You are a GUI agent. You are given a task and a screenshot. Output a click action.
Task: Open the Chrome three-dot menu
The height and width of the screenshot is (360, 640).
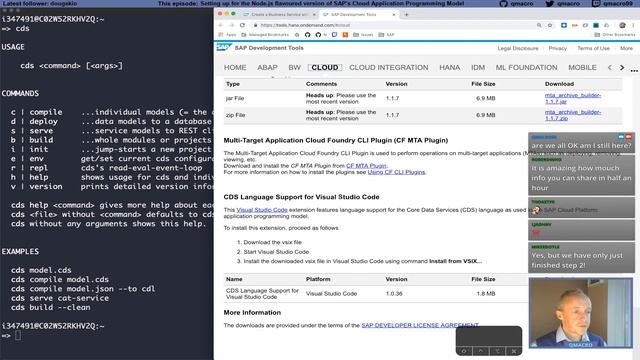click(x=633, y=25)
